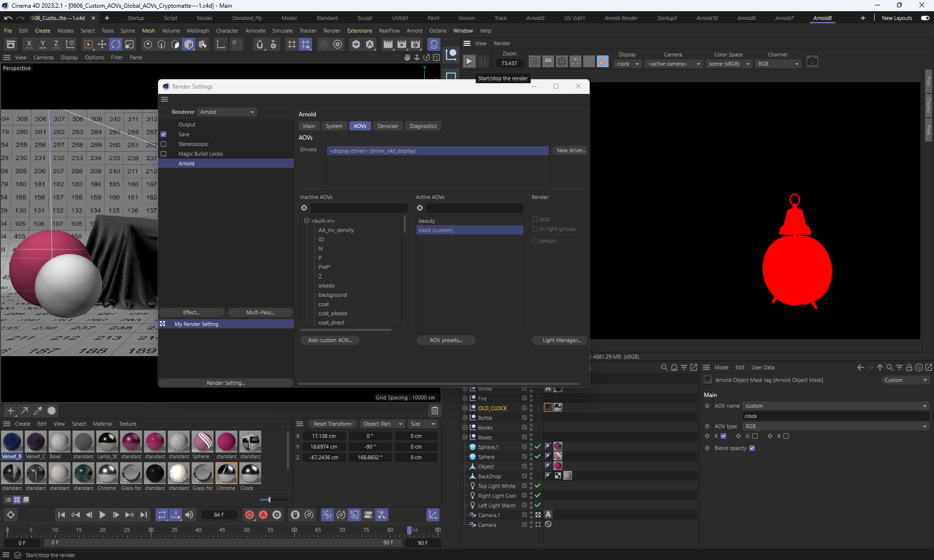Click the Start/stop render play icon

[469, 62]
